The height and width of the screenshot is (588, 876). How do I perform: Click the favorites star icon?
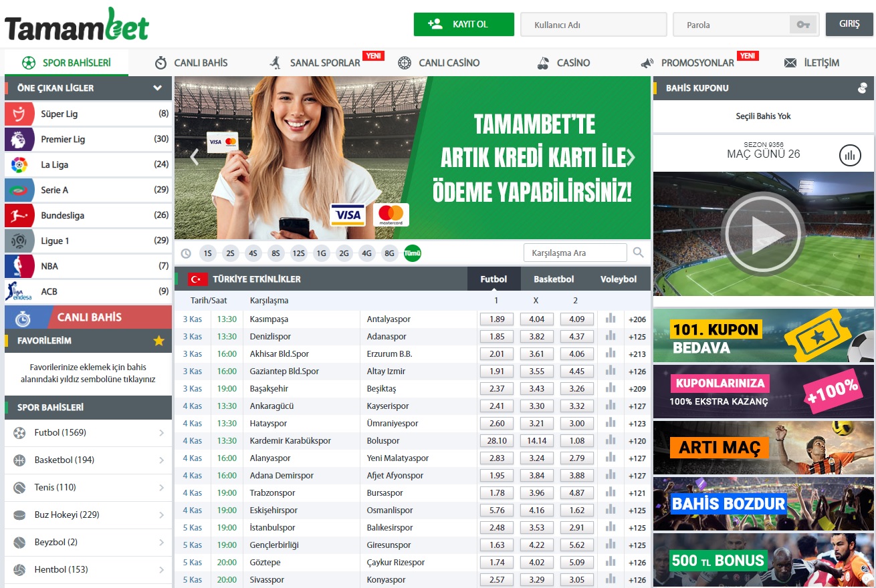click(158, 341)
